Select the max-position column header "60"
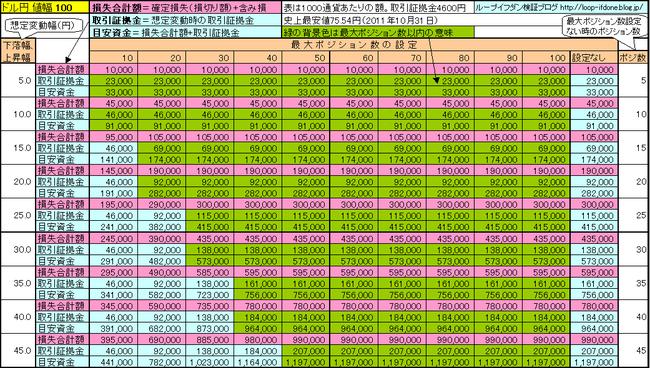Screen dimensions: 650x368 (354, 58)
